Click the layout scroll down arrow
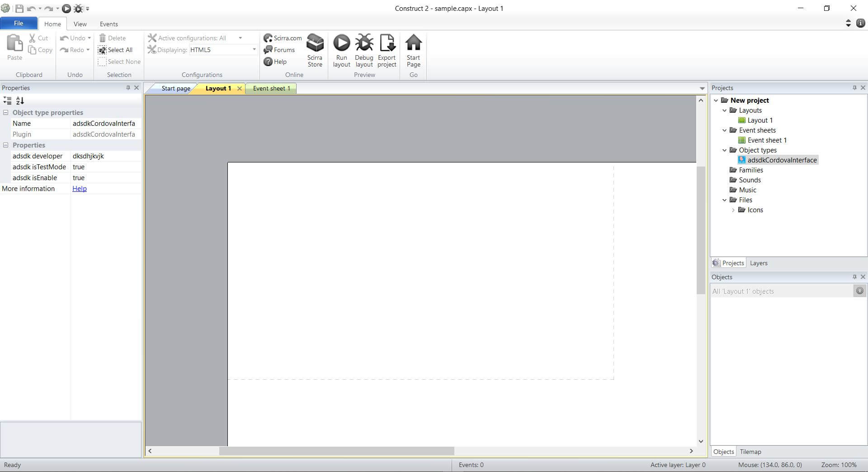This screenshot has width=868, height=472. pyautogui.click(x=701, y=441)
